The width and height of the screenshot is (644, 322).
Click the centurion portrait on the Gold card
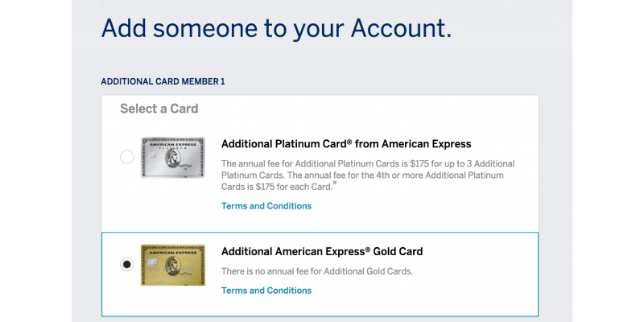coord(173,267)
